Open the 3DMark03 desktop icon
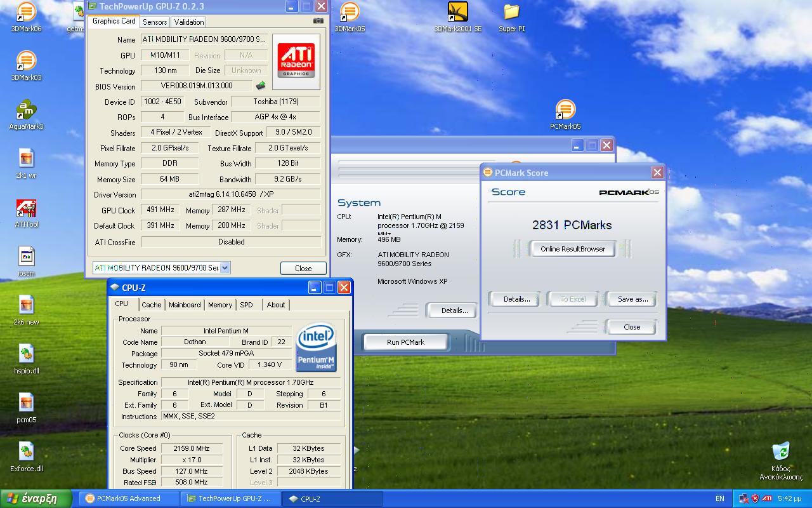This screenshot has height=508, width=812. click(x=26, y=66)
